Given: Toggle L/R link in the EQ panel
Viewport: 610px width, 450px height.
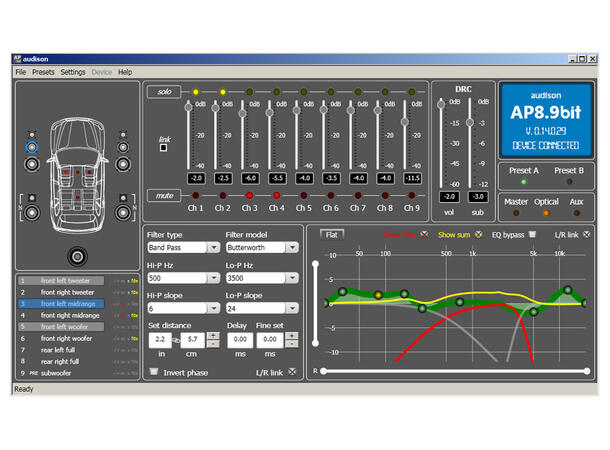Looking at the screenshot, I should tap(586, 235).
